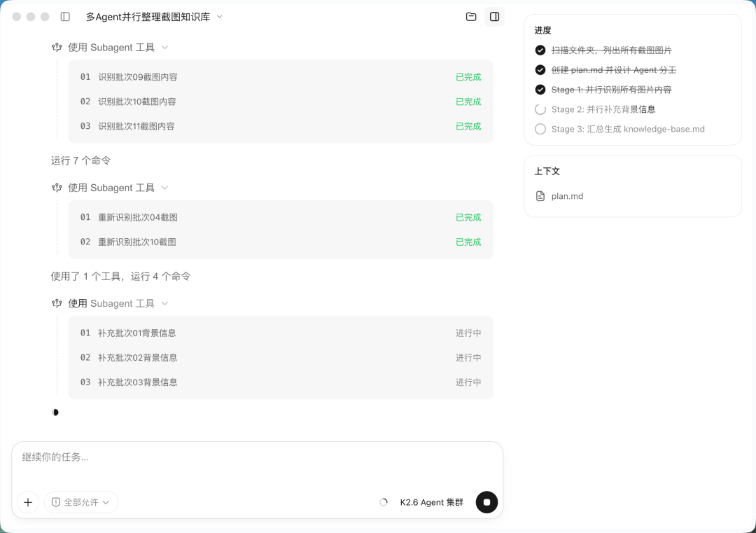
Task: Open subagent task 识别批次10截图内容
Action: pyautogui.click(x=281, y=102)
